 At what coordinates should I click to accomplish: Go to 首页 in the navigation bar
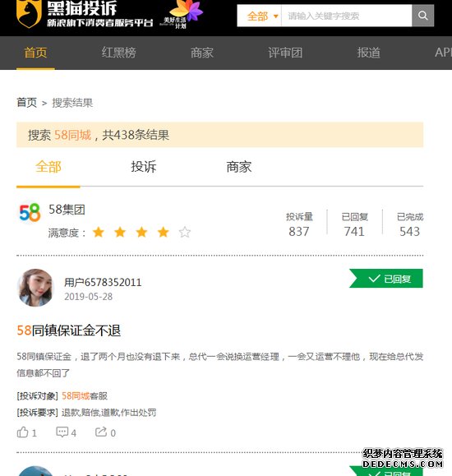pyautogui.click(x=35, y=53)
